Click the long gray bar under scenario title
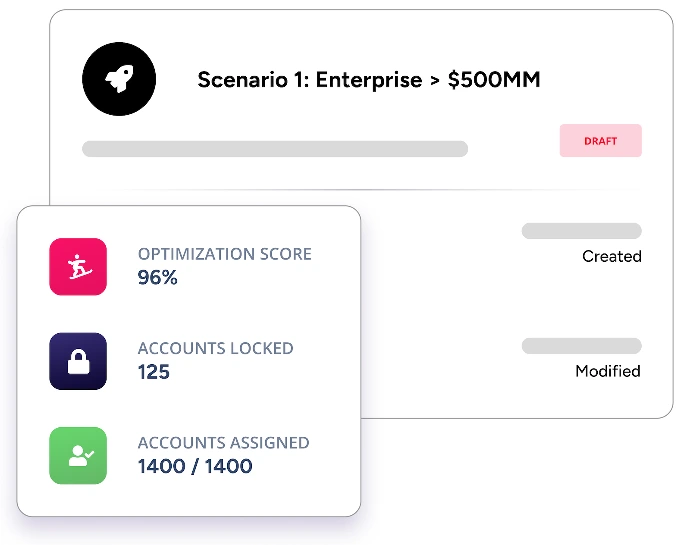This screenshot has height=545, width=690. pyautogui.click(x=275, y=149)
